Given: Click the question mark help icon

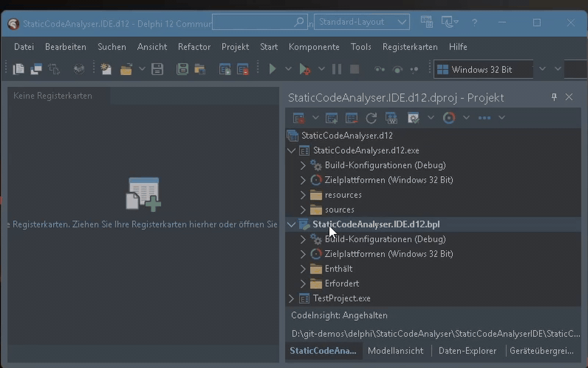Looking at the screenshot, I should pyautogui.click(x=474, y=23).
